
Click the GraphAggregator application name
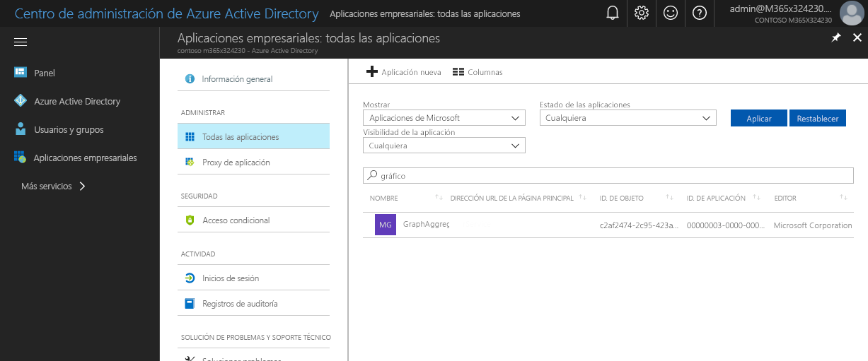(x=426, y=225)
